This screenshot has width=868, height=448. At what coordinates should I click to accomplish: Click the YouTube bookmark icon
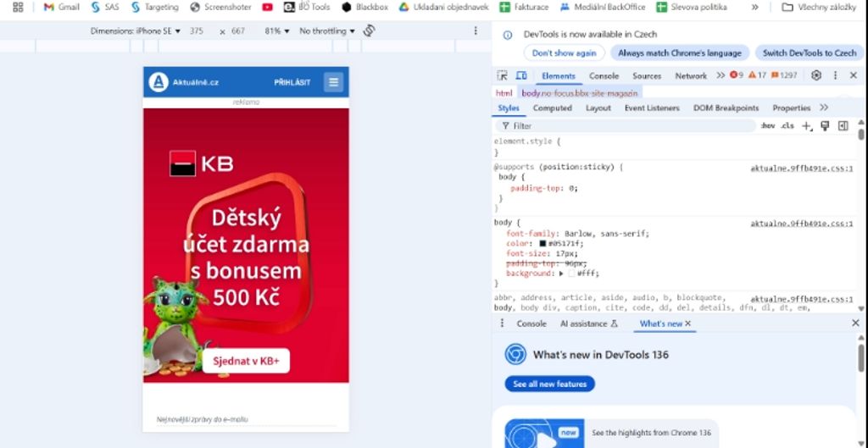click(267, 7)
